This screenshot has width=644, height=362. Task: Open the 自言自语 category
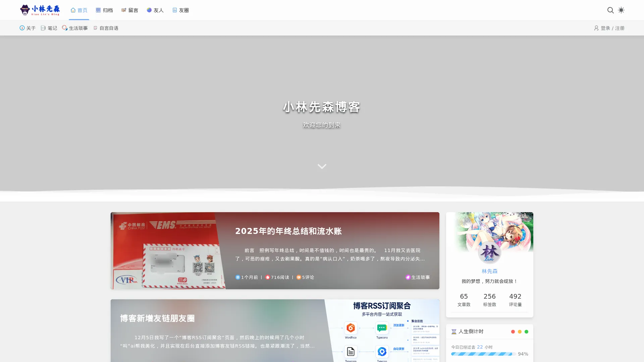[x=106, y=28]
